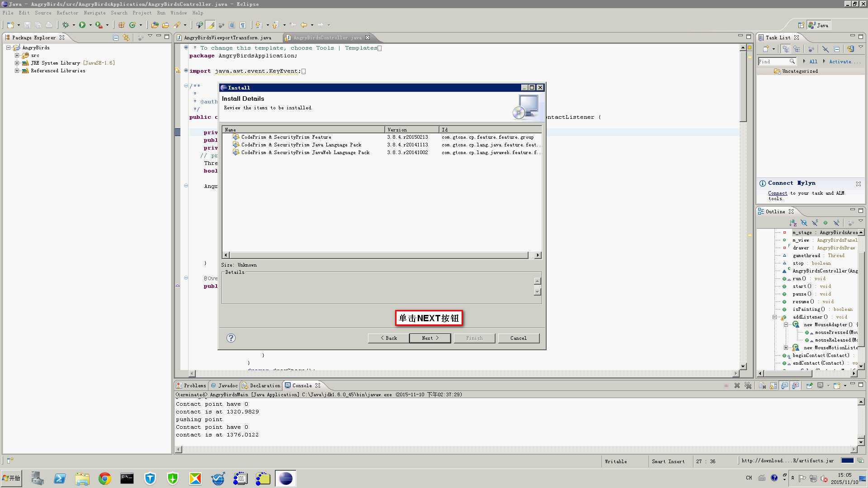Screen dimensions: 868x488
Task: Toggle Block Selection Mode icon
Action: pos(232,25)
